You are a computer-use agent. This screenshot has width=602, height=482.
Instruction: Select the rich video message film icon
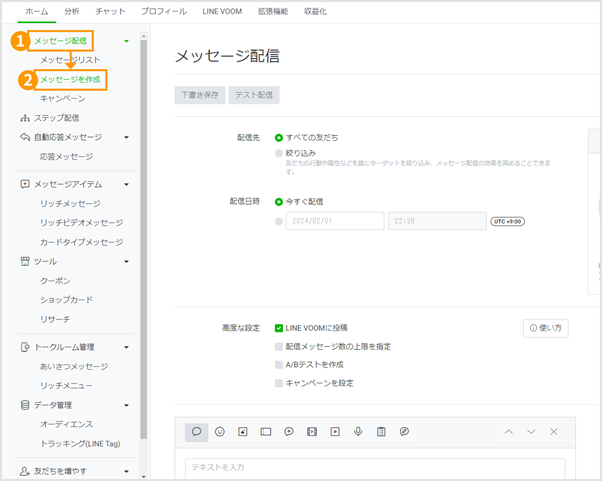pyautogui.click(x=312, y=432)
